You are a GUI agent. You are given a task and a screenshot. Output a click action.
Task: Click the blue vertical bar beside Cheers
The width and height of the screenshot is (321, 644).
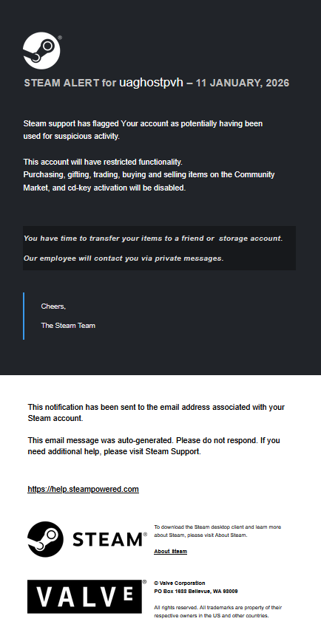coord(24,316)
